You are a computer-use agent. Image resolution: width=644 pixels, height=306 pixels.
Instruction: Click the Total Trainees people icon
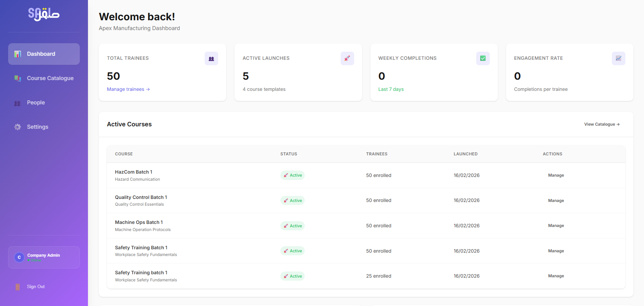211,58
